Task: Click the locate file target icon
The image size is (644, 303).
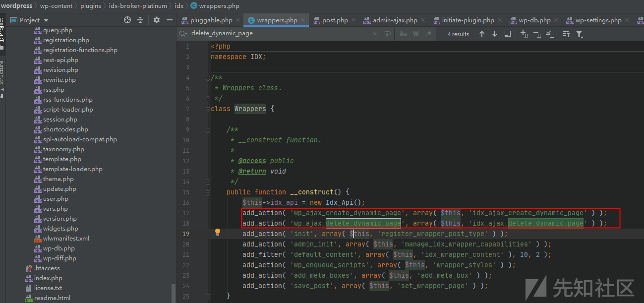Action: (127, 20)
